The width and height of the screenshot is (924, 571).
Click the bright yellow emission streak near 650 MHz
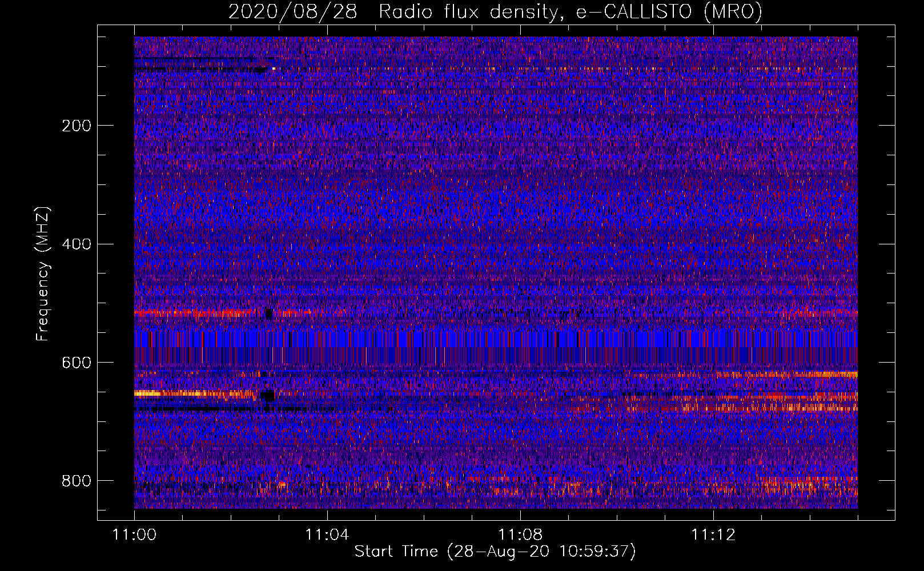tap(194, 393)
